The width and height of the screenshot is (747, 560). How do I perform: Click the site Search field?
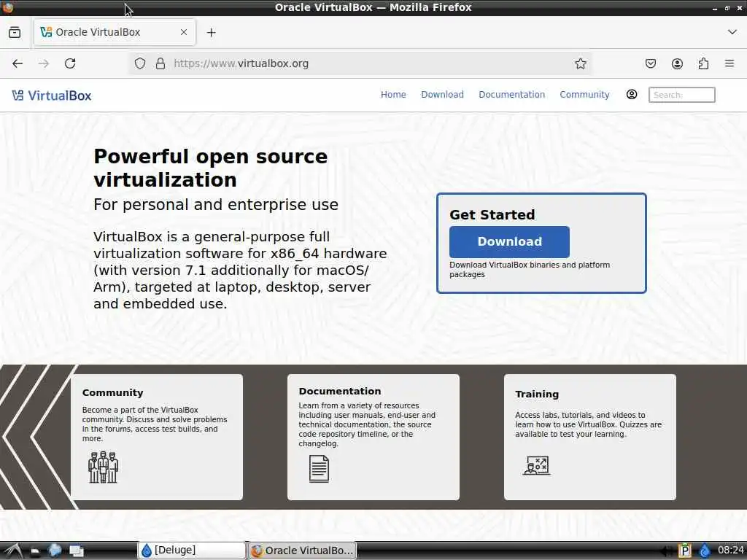682,95
